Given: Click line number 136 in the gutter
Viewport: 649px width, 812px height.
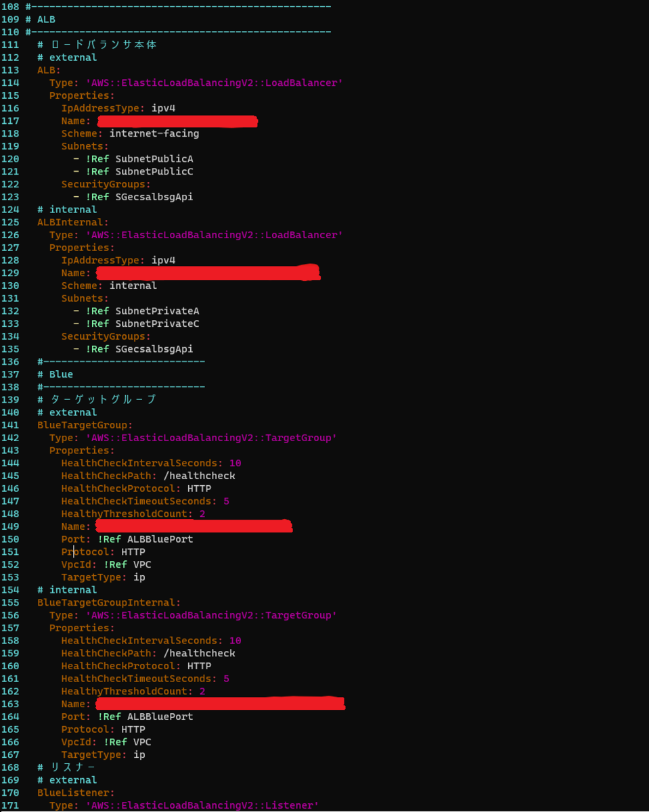Looking at the screenshot, I should pos(10,362).
